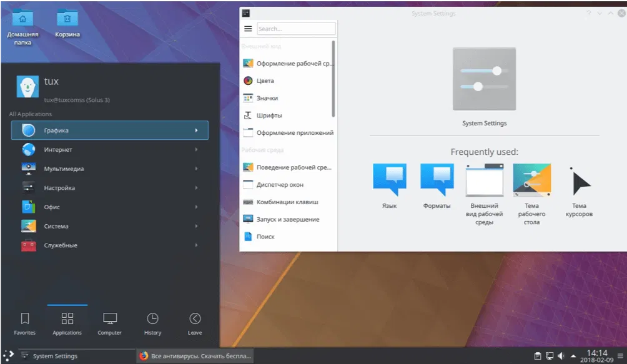This screenshot has width=627, height=364.
Task: Expand the Настройка submenu arrow
Action: 196,188
